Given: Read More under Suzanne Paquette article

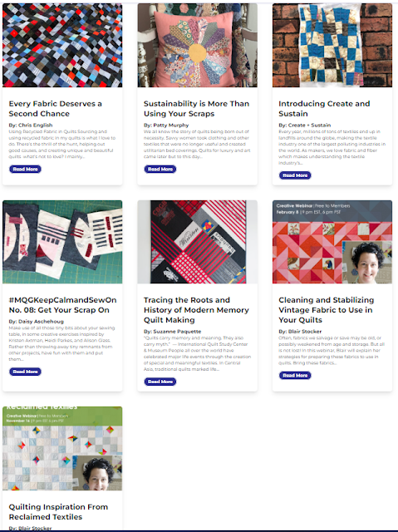Looking at the screenshot, I should (160, 382).
